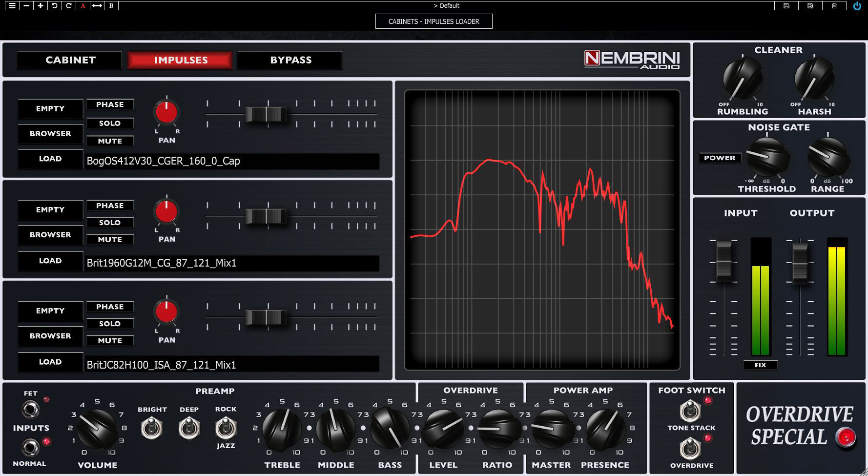Mute the Brit1960G12M impulse slot
The height and width of the screenshot is (476, 868).
click(x=110, y=240)
